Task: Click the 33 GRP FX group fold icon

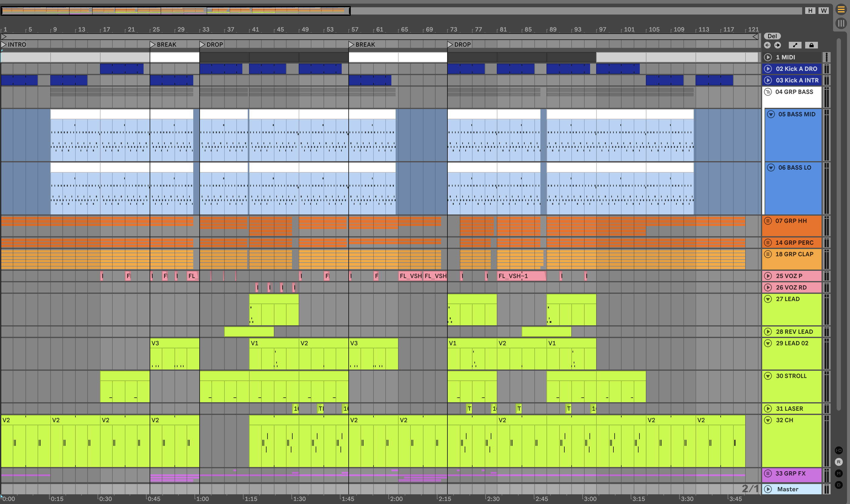Action: (768, 473)
